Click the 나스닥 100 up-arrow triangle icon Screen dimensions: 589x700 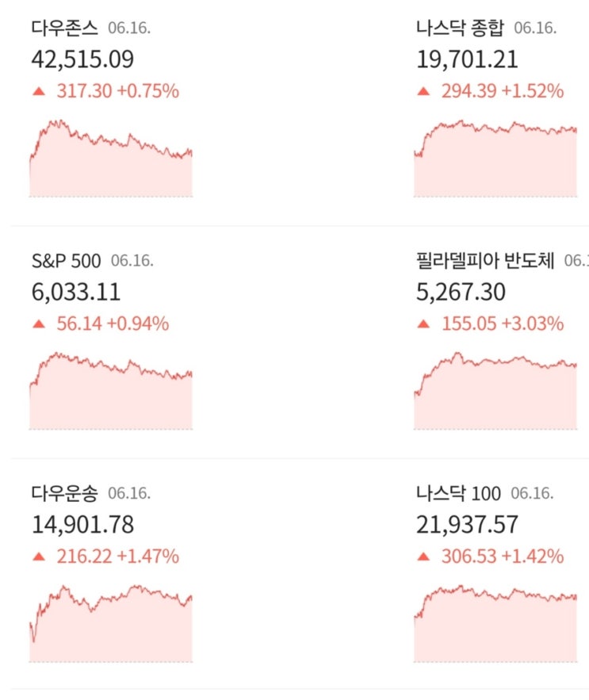point(423,557)
